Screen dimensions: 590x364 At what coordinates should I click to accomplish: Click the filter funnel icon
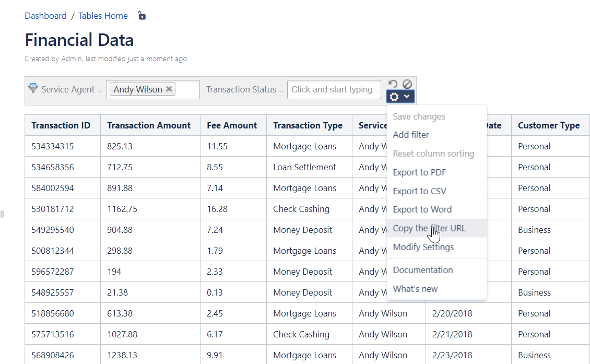tap(33, 88)
